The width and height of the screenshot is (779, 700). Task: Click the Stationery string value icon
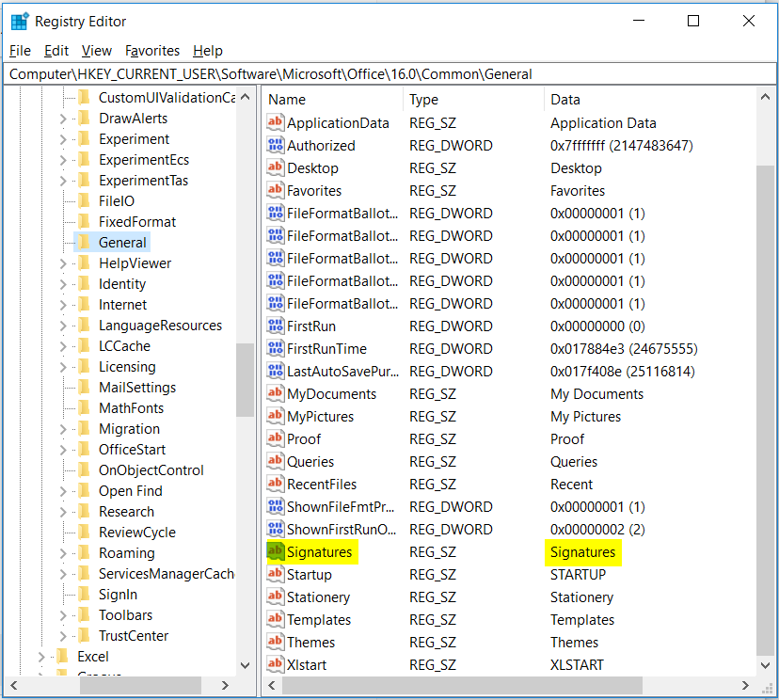[276, 597]
